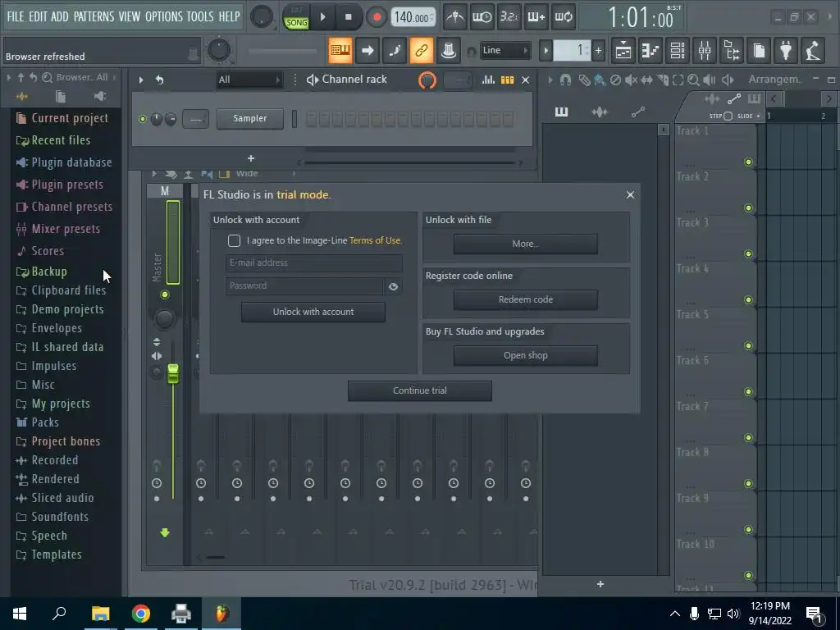This screenshot has width=840, height=630.
Task: Click Unlock with account button
Action: (313, 312)
